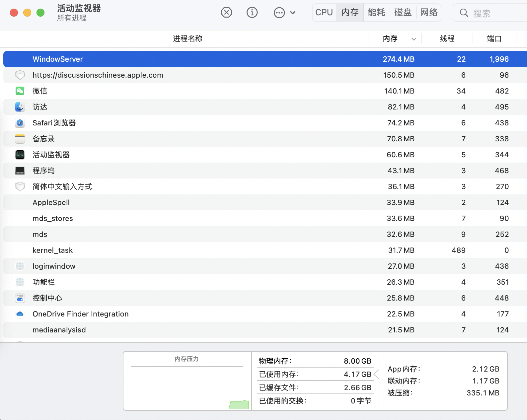Click the OneDrive cloud icon

20,314
